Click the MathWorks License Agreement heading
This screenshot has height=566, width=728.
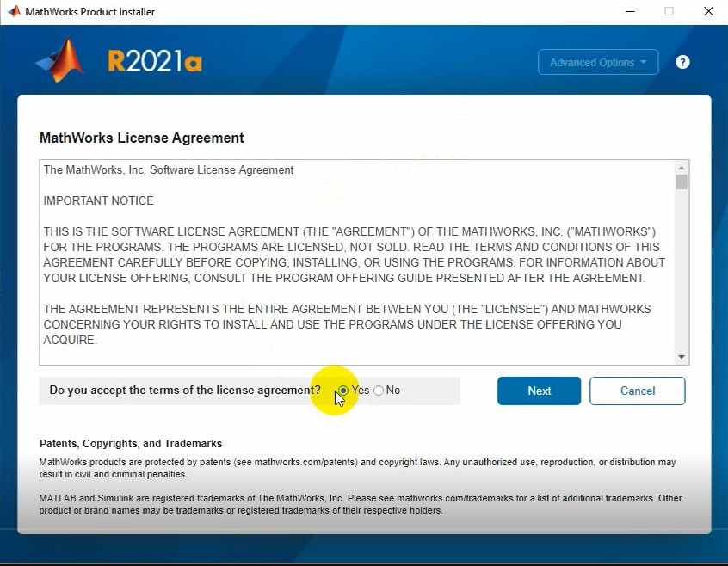click(x=142, y=138)
